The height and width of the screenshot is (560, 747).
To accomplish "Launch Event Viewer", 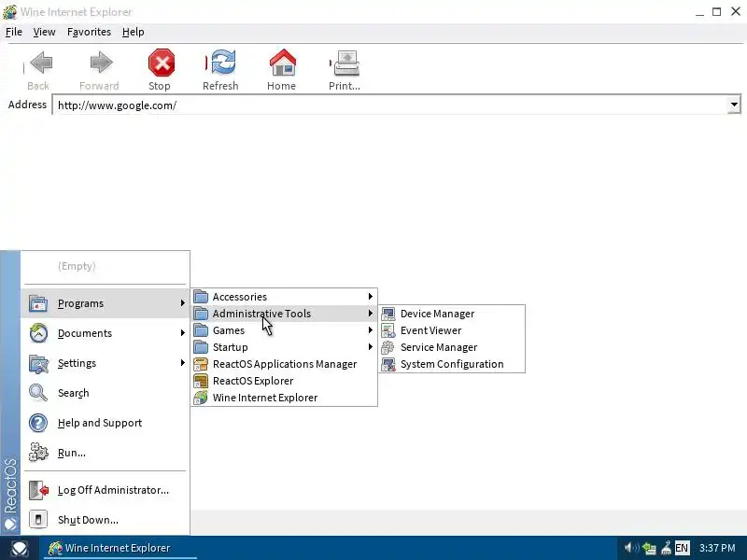I will (452, 330).
